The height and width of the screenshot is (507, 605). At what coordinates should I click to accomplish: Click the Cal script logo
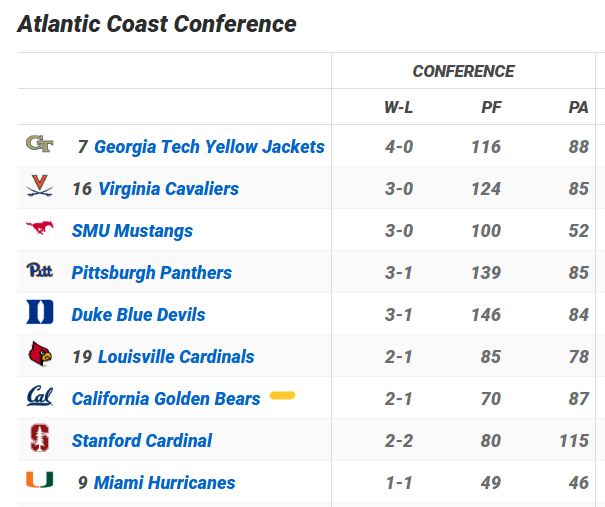coord(40,397)
